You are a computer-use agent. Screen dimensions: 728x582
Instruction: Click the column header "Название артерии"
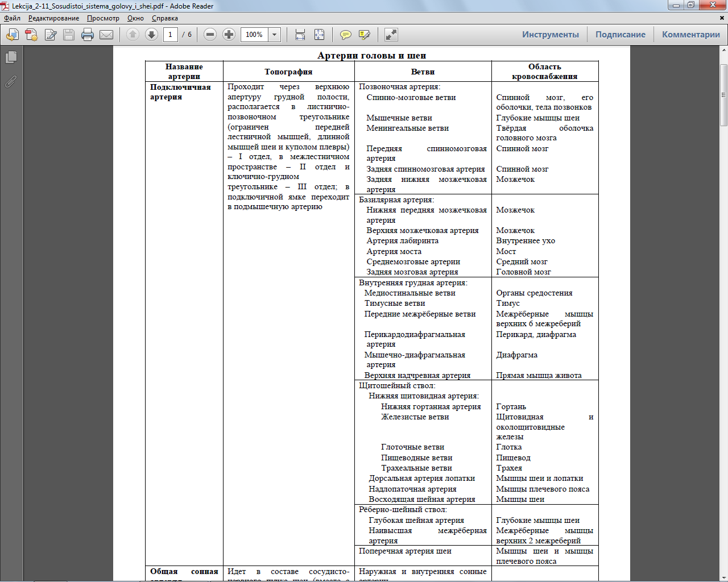point(184,72)
